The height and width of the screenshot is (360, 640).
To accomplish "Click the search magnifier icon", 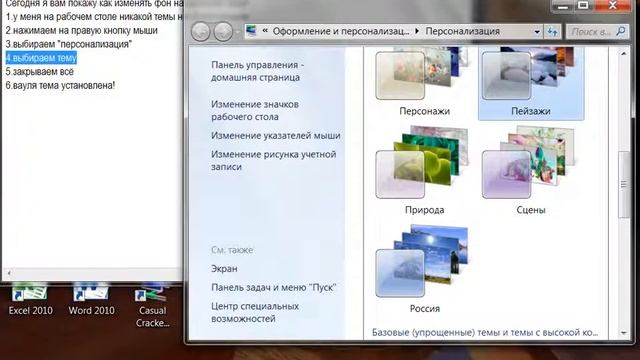I will coord(620,31).
